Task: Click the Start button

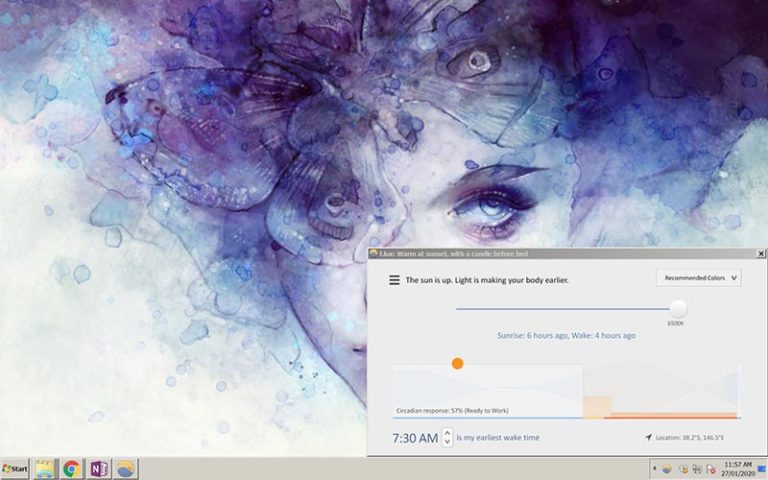Action: click(15, 469)
